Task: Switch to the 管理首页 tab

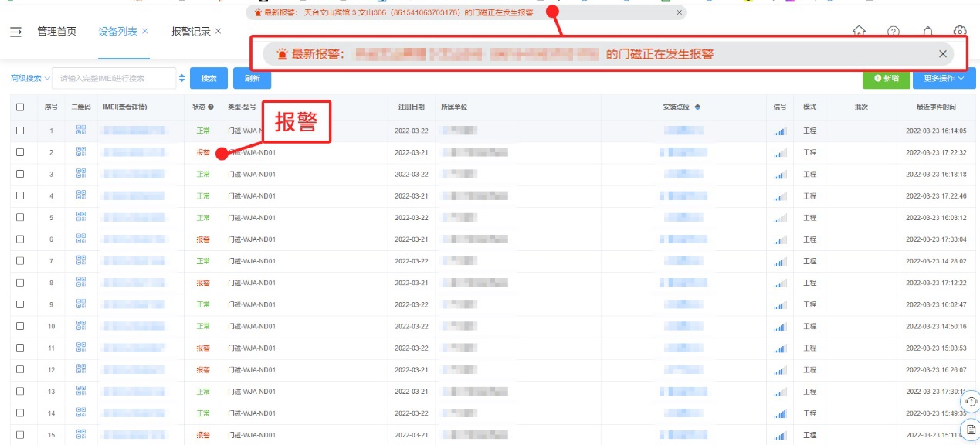Action: tap(57, 32)
